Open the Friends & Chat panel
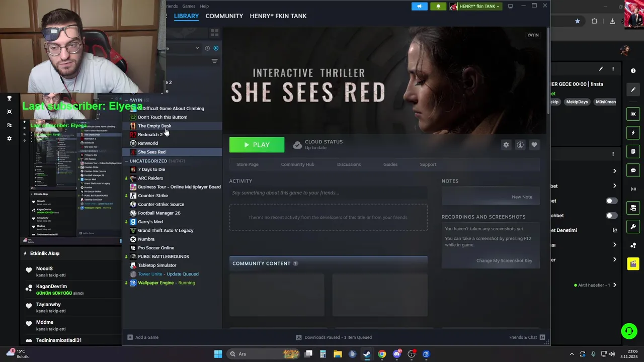 [x=527, y=337]
